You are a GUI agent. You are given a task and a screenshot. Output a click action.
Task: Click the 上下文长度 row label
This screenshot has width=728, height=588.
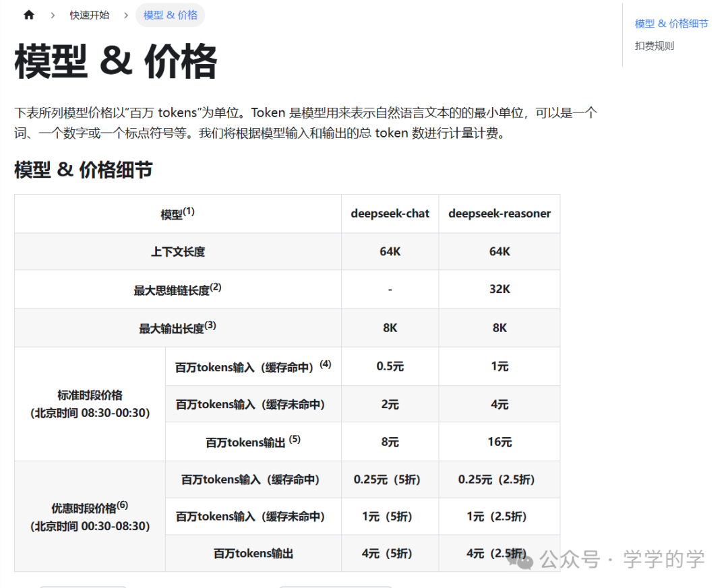tap(178, 251)
